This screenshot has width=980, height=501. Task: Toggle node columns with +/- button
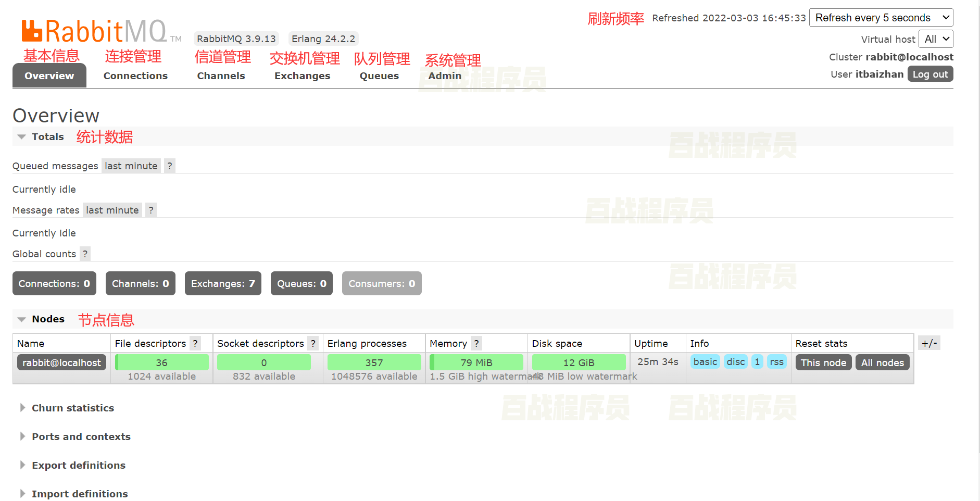(929, 343)
